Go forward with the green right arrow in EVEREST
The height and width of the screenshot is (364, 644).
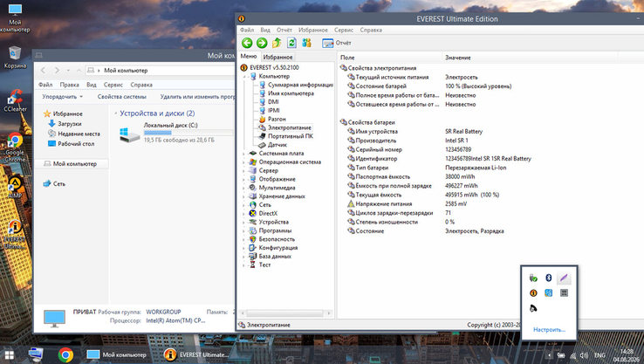click(x=262, y=43)
